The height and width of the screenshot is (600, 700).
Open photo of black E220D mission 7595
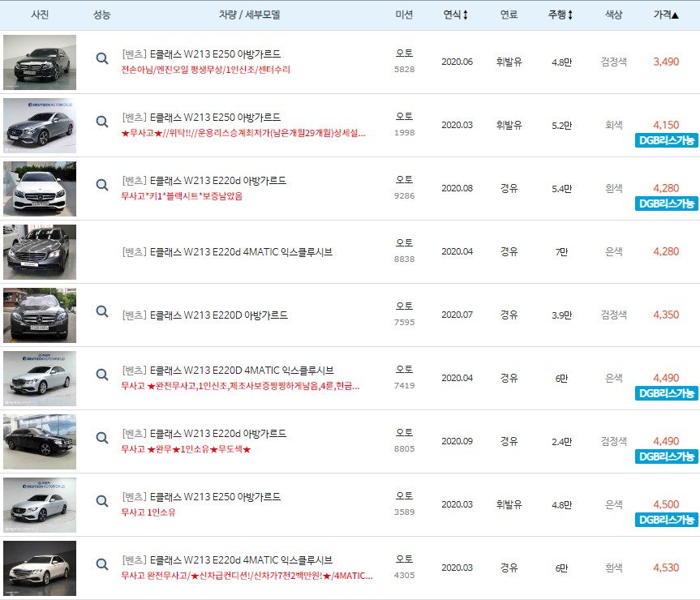pyautogui.click(x=40, y=315)
